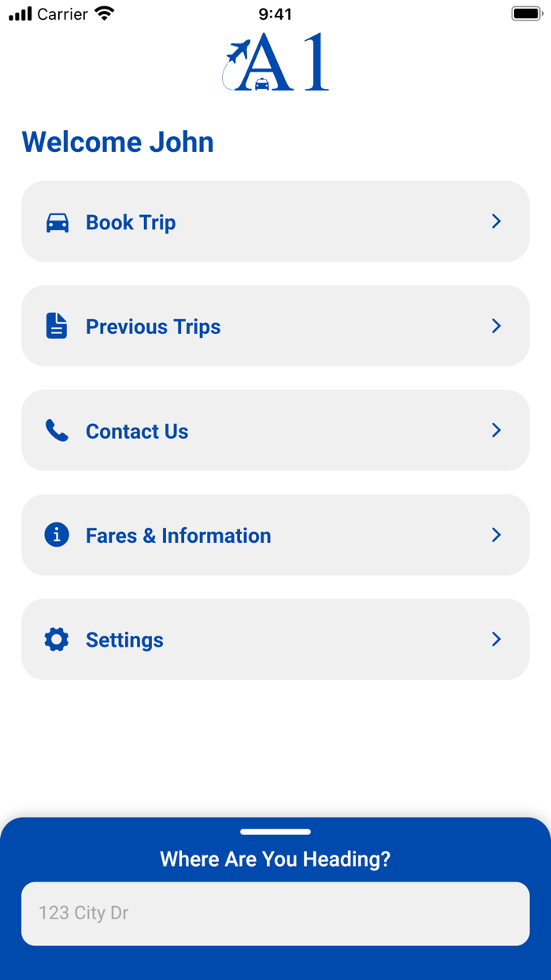Tap the car icon beside Book Trip
Viewport: 551px width, 980px height.
pyautogui.click(x=57, y=223)
